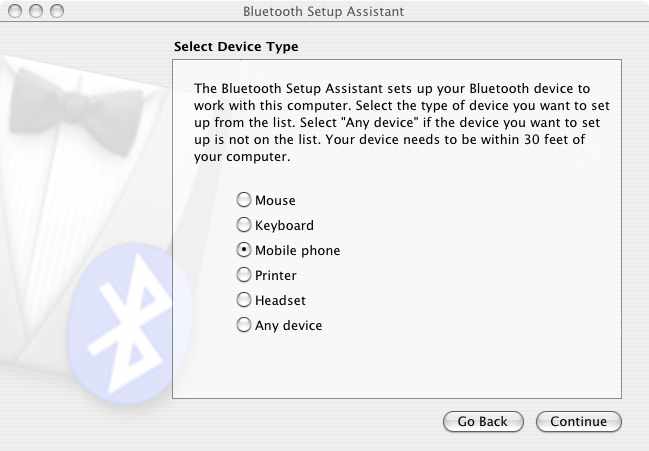
Task: Click the gray bow tie graphic
Action: (x=75, y=112)
